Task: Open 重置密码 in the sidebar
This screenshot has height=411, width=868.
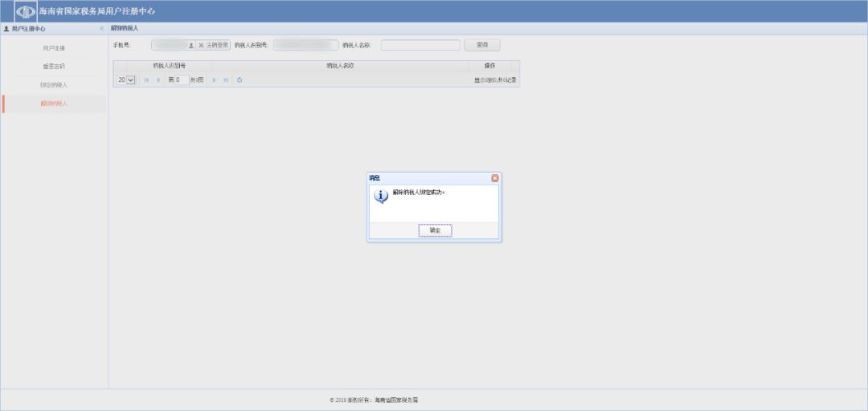Action: (x=54, y=67)
